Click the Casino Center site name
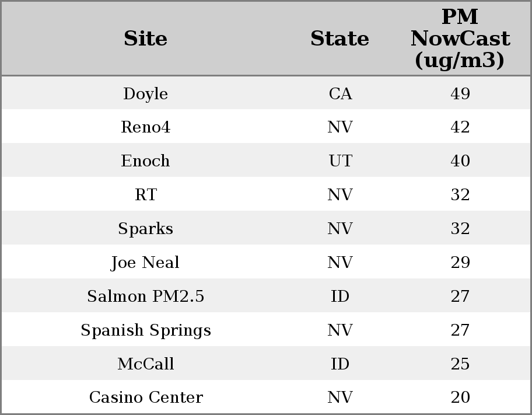 (x=145, y=397)
